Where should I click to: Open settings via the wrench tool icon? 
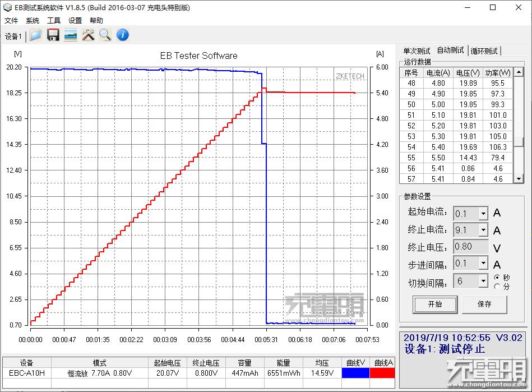pos(87,35)
